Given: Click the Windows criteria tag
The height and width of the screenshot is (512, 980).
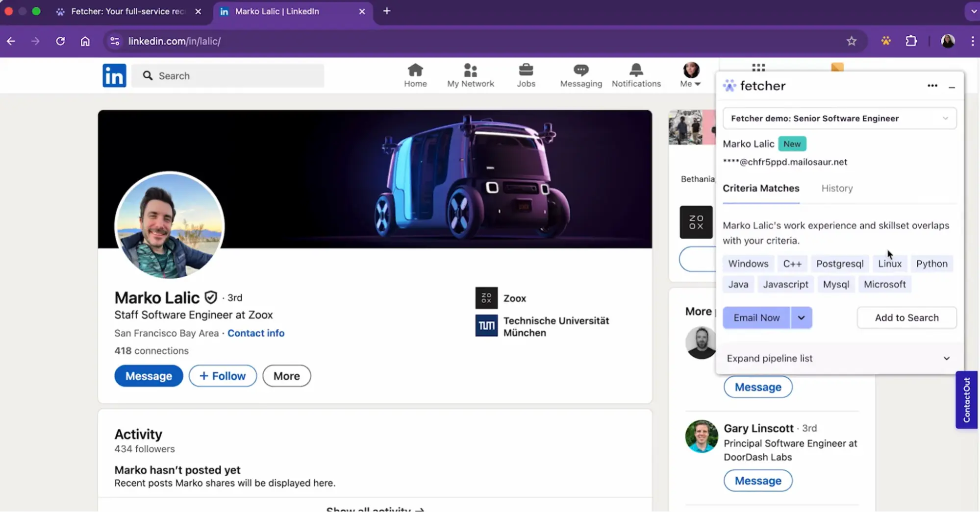Looking at the screenshot, I should click(x=748, y=264).
